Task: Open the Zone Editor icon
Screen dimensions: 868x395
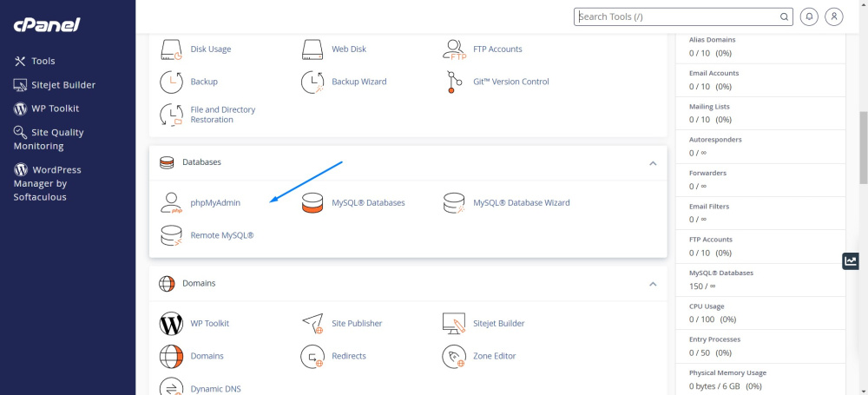Action: click(455, 356)
